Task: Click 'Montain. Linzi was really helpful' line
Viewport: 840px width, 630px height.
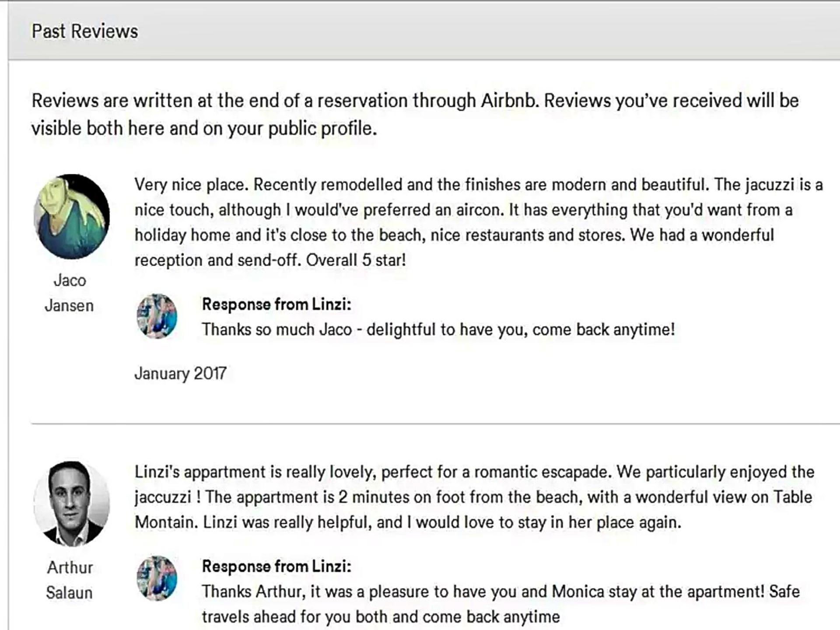Action: pos(408,522)
